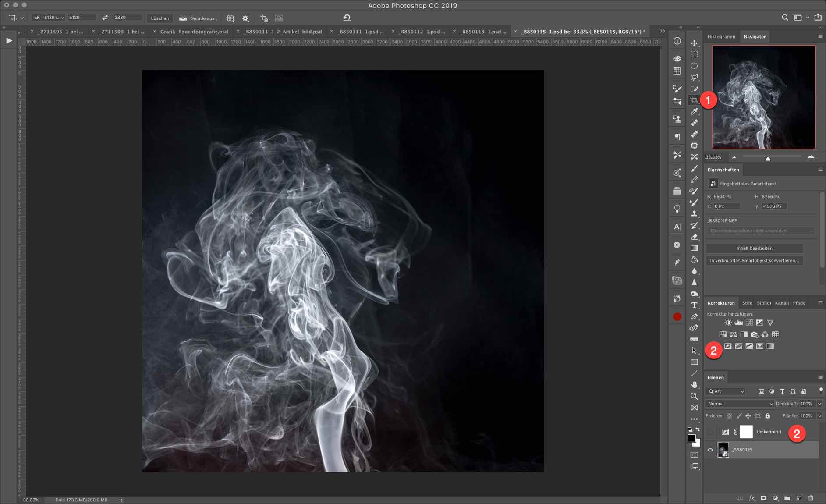Toggle filter for adjustment layers
The image size is (826, 504).
pyautogui.click(x=772, y=391)
